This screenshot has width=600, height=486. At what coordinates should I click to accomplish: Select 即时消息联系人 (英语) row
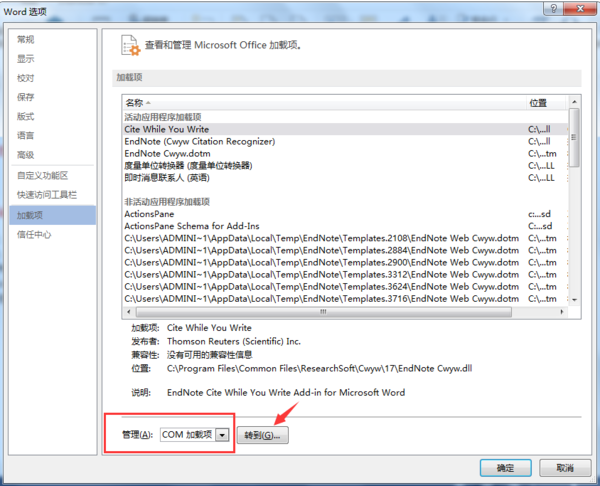[345, 178]
